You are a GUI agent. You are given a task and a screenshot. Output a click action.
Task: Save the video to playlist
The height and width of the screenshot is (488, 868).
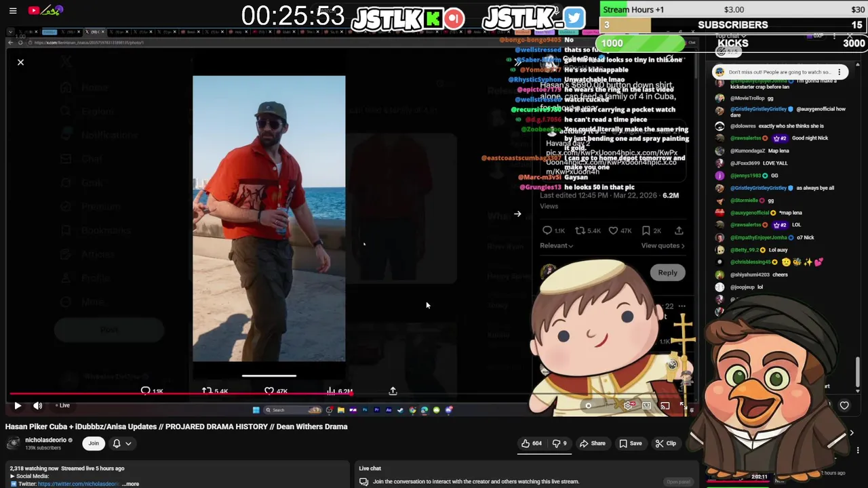pos(630,443)
